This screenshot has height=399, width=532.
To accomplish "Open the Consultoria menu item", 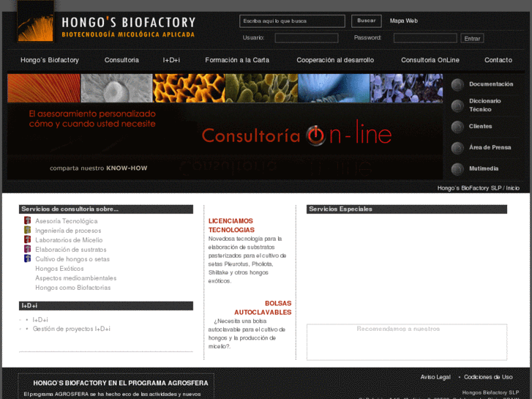I will point(121,60).
